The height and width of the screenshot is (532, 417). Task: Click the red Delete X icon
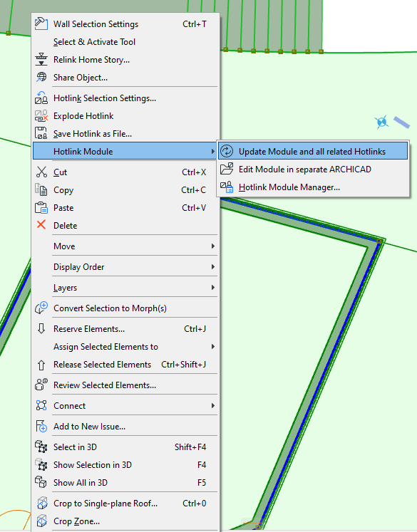41,224
